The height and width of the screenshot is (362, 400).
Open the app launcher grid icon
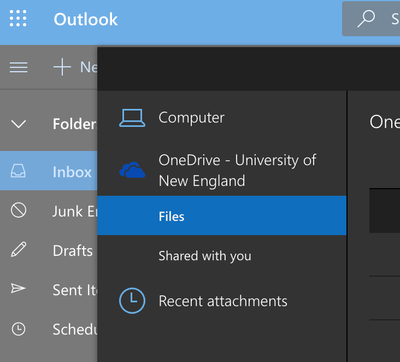[18, 18]
